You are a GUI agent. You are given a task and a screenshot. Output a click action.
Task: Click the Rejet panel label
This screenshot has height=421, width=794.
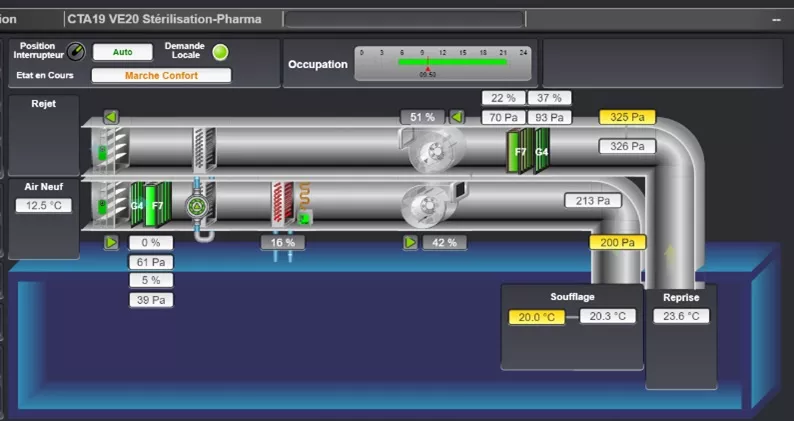[x=44, y=103]
